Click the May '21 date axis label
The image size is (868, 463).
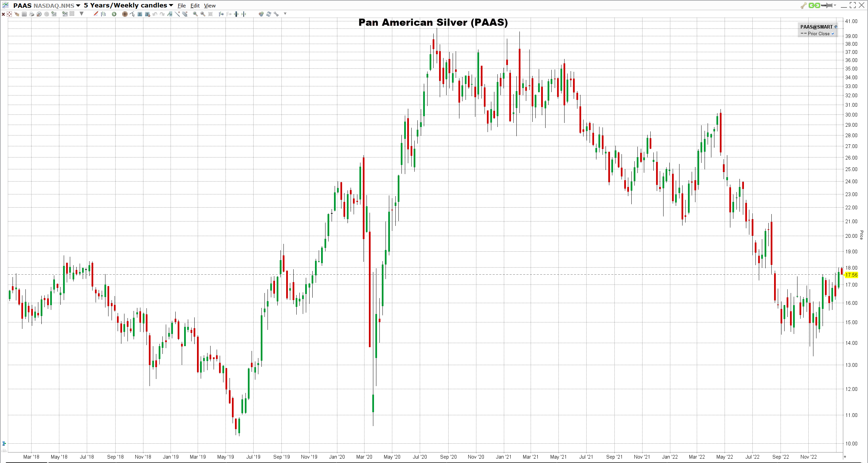[x=558, y=457]
